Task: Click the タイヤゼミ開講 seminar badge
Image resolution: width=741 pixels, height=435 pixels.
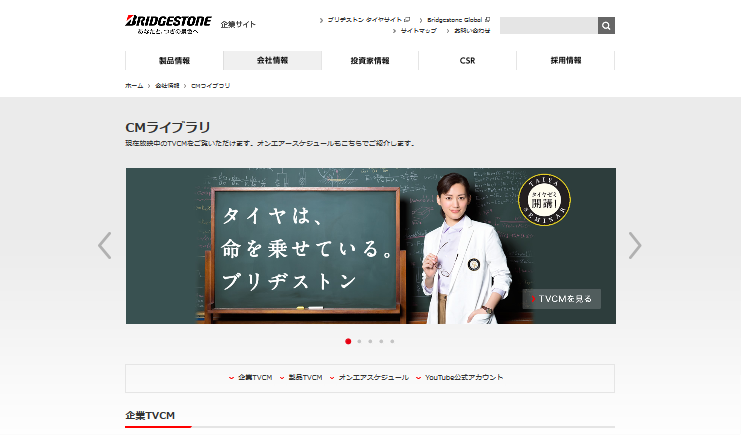Action: point(544,200)
